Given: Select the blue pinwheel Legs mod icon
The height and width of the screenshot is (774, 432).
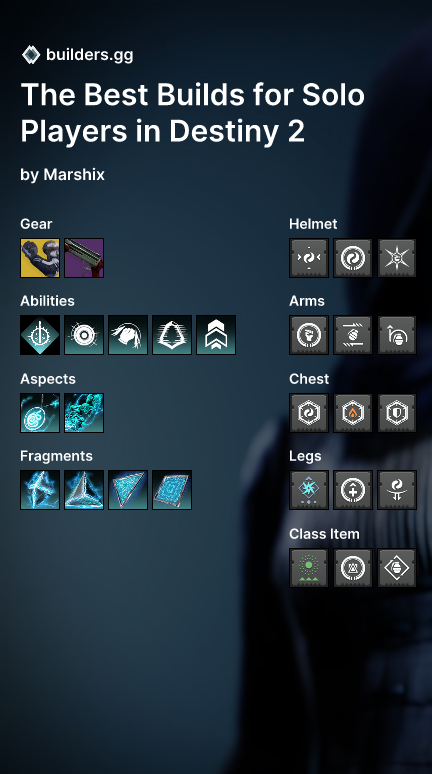Looking at the screenshot, I should tap(309, 490).
